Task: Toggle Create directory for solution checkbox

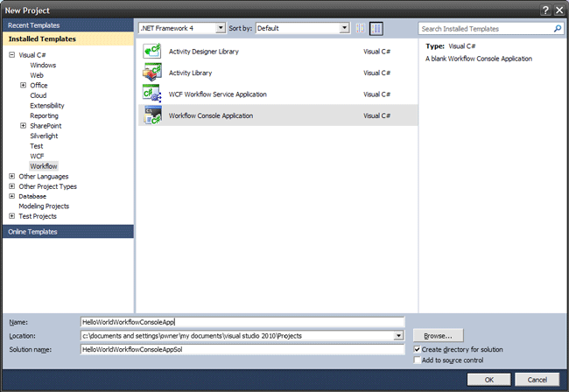Action: [417, 350]
